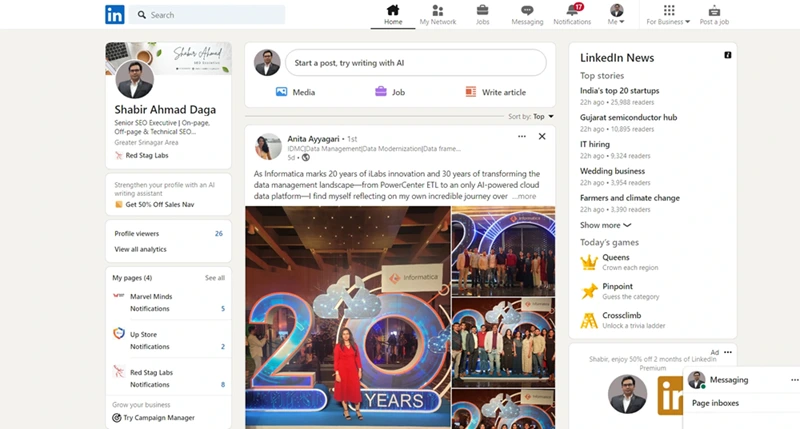The width and height of the screenshot is (800, 429).
Task: Click Write article button
Action: click(x=496, y=92)
